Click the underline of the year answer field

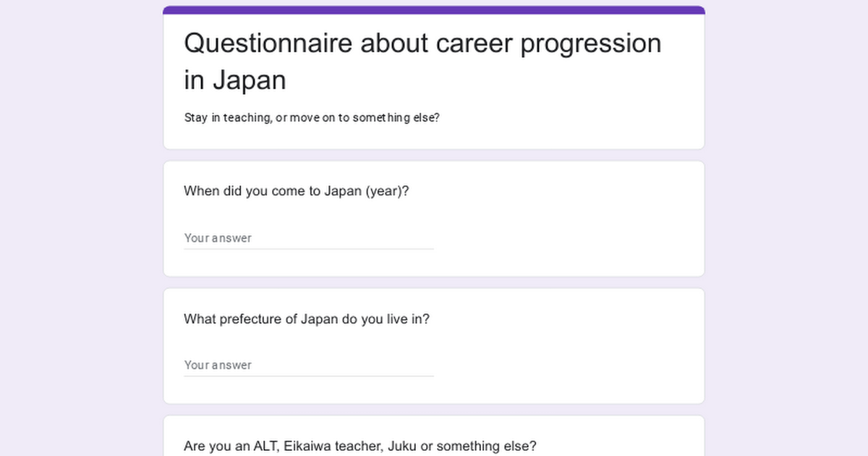tap(309, 249)
